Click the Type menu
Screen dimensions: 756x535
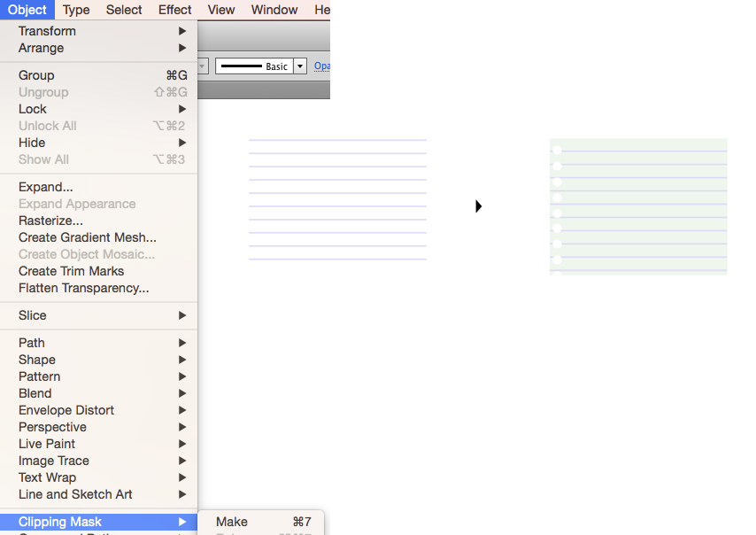[76, 10]
